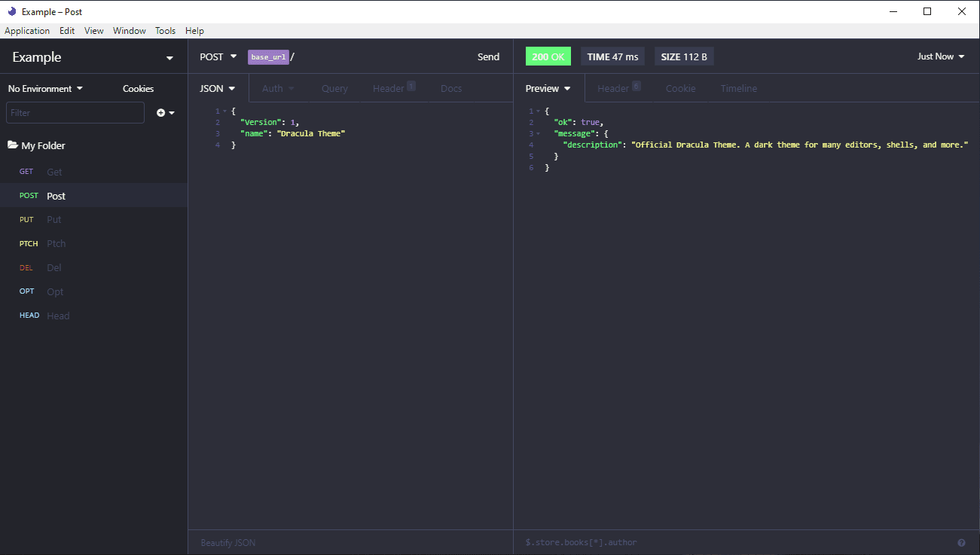Change body type using the JSON dropdown

[x=217, y=88]
